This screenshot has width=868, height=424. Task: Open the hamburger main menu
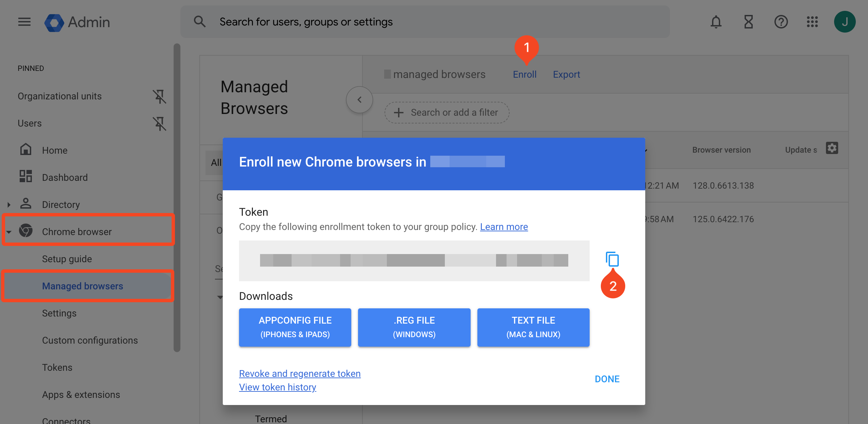[24, 22]
